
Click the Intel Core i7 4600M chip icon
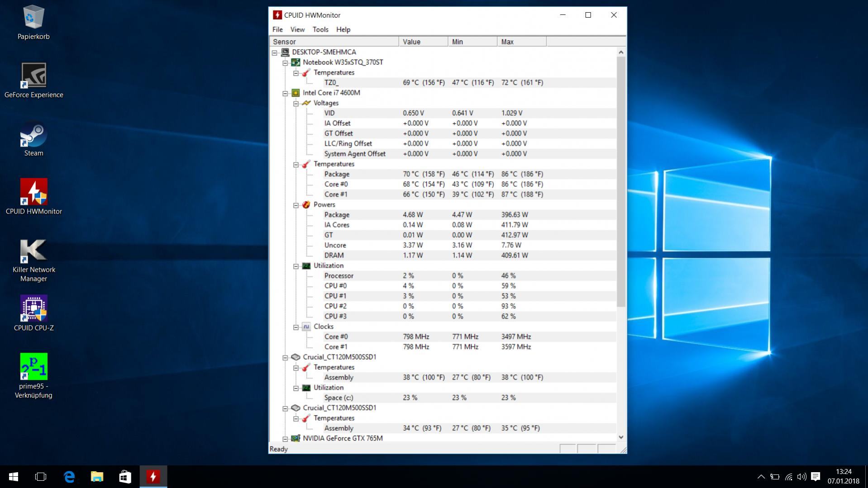[x=296, y=93]
